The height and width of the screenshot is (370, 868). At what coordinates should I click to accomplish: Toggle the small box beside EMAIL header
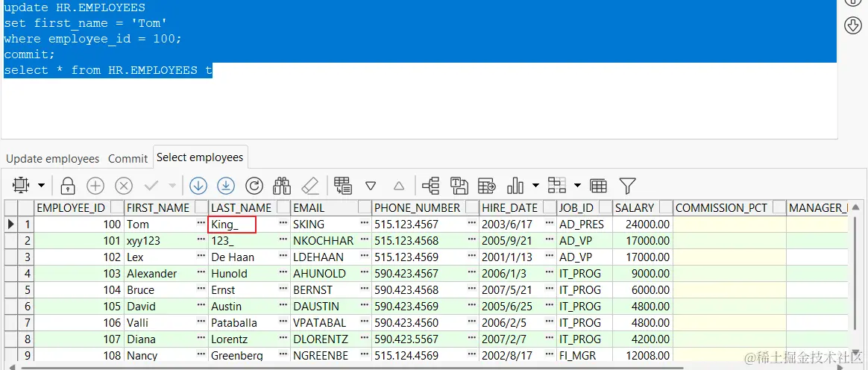click(x=364, y=207)
